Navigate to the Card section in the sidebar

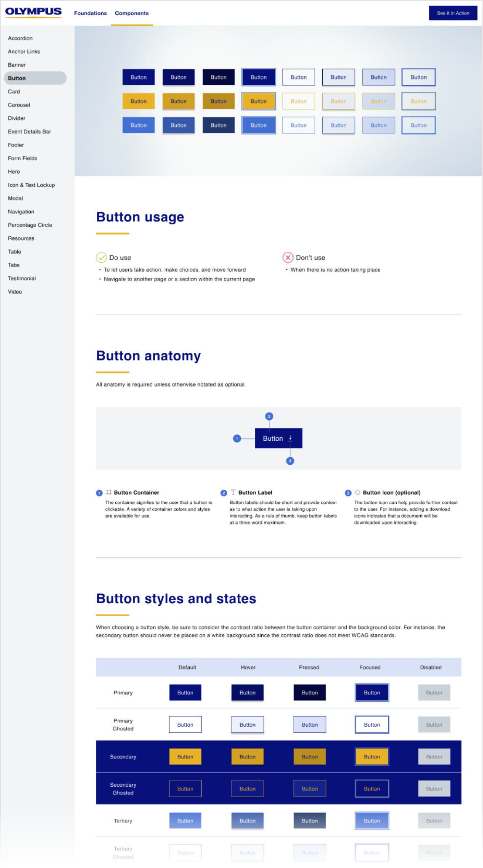coord(14,91)
